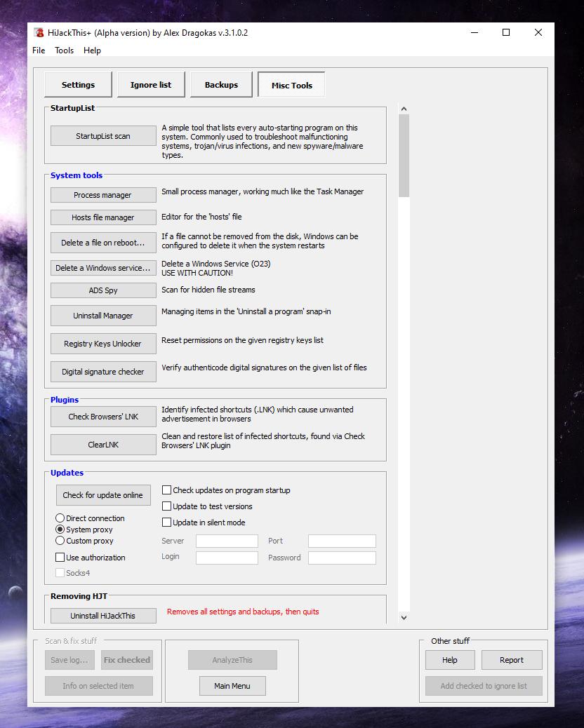The height and width of the screenshot is (728, 584).
Task: Enable Check updates on program startup
Action: (x=166, y=490)
